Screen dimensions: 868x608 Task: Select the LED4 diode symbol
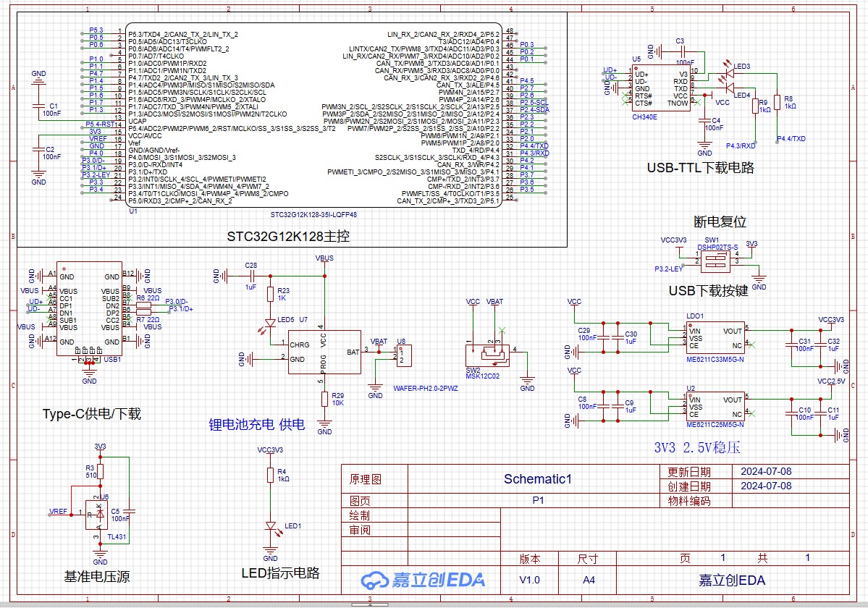point(729,87)
